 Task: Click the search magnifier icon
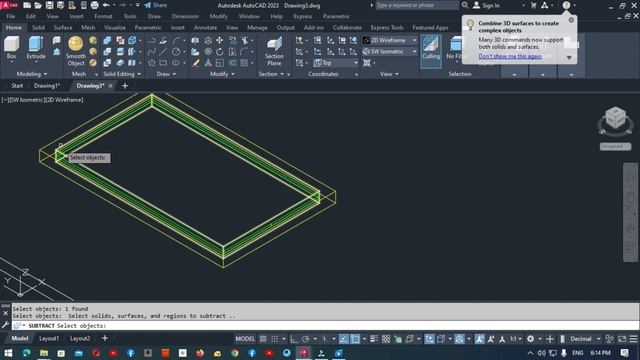(465, 5)
